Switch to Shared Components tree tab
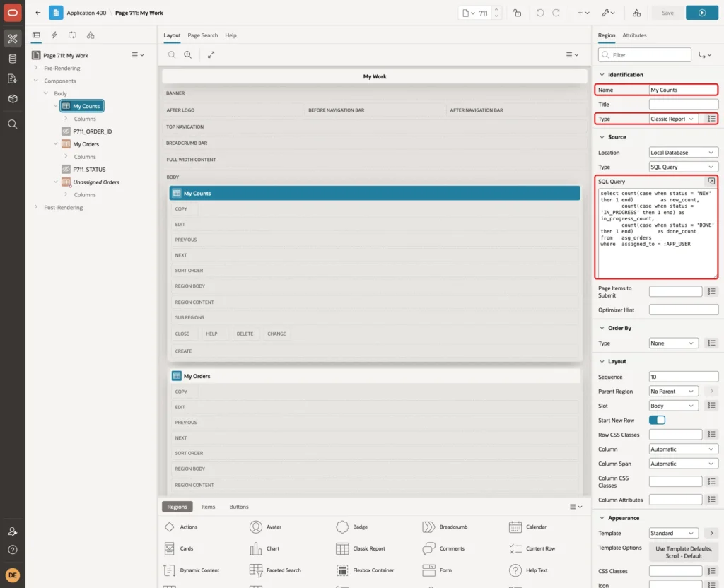The width and height of the screenshot is (724, 588). pyautogui.click(x=90, y=35)
